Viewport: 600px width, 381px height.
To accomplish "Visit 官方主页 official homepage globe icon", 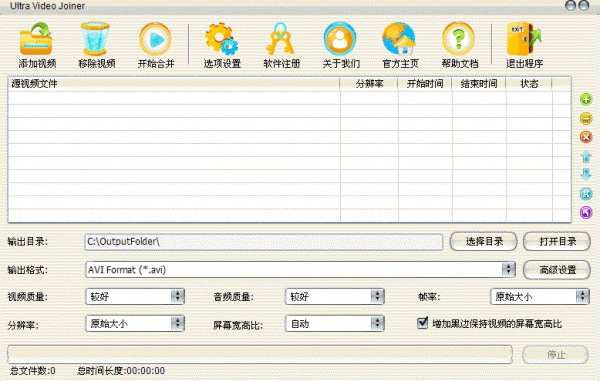I will click(x=399, y=39).
